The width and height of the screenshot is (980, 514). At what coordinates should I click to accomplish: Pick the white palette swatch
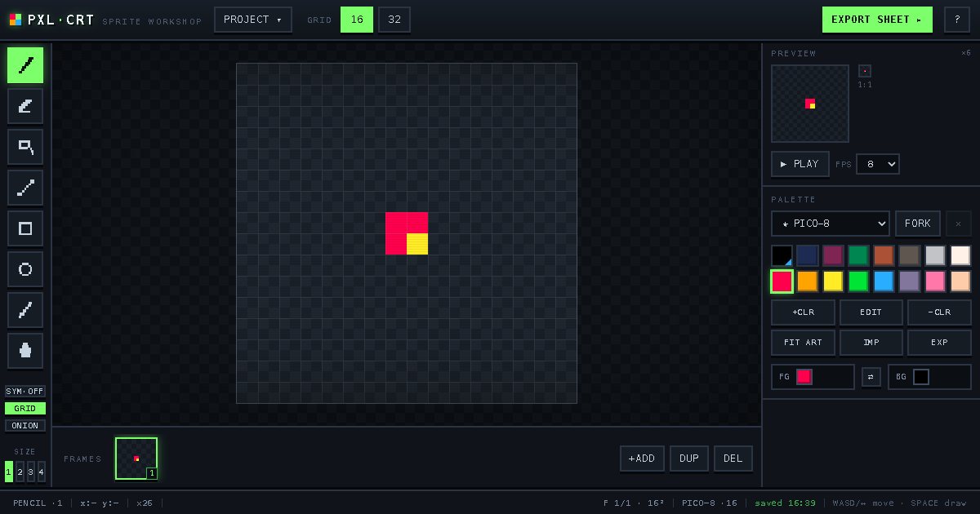click(x=960, y=255)
